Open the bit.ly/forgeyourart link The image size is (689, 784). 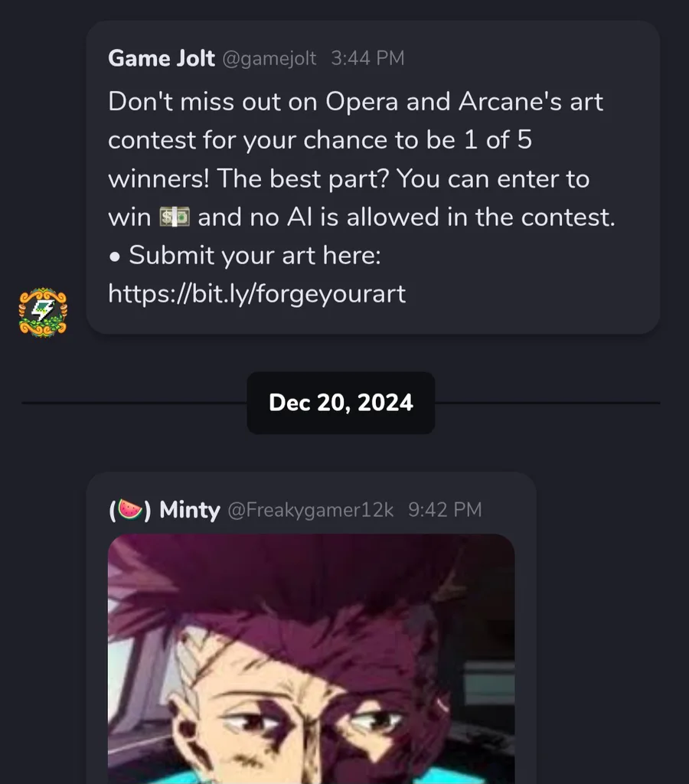click(256, 293)
